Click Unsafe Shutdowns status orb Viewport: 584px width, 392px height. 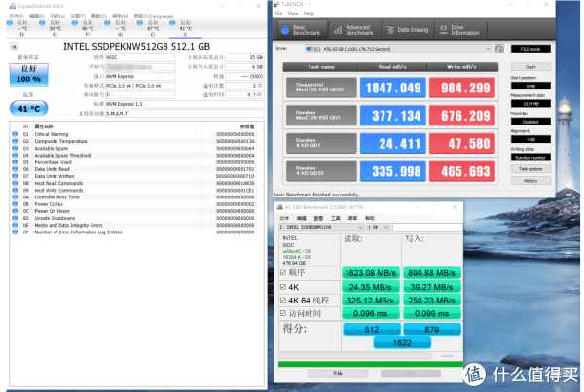point(15,218)
